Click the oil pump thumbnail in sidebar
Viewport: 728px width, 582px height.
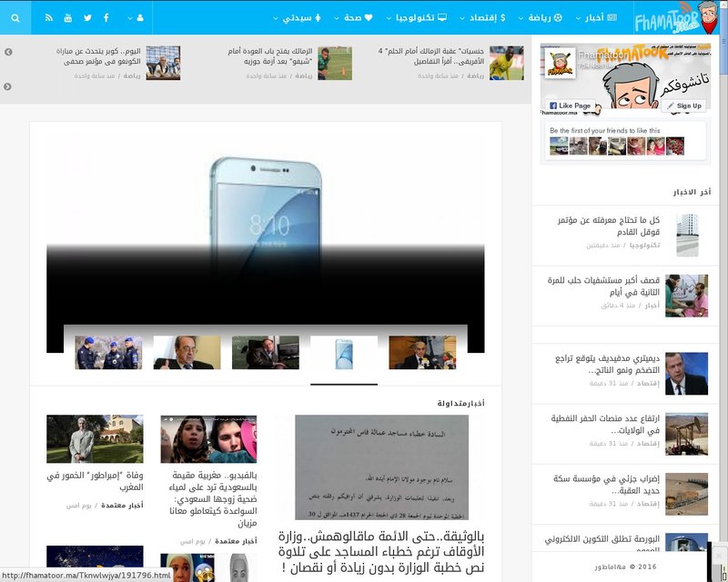click(687, 434)
